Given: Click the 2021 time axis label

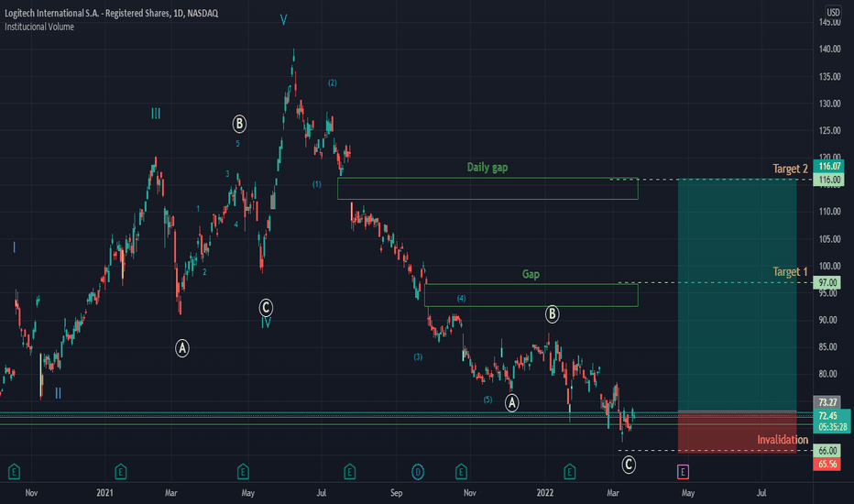Looking at the screenshot, I should coord(105,493).
